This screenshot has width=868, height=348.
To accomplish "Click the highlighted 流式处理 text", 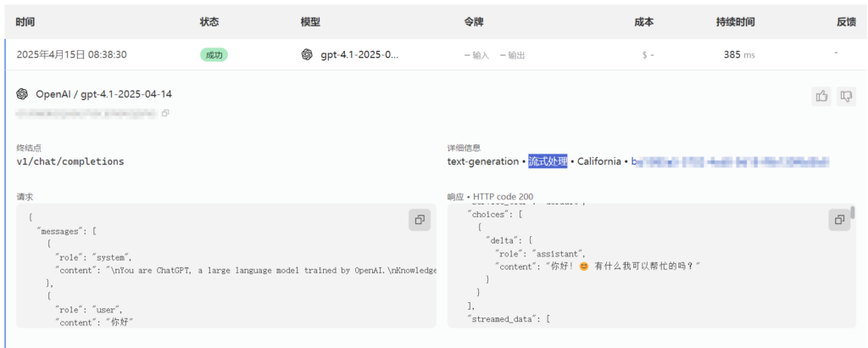I will (548, 162).
